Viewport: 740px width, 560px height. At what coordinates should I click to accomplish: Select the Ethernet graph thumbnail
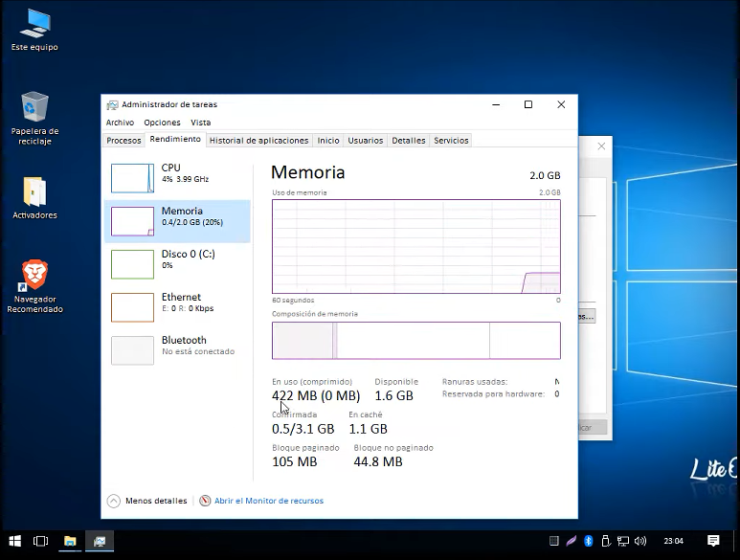click(133, 307)
